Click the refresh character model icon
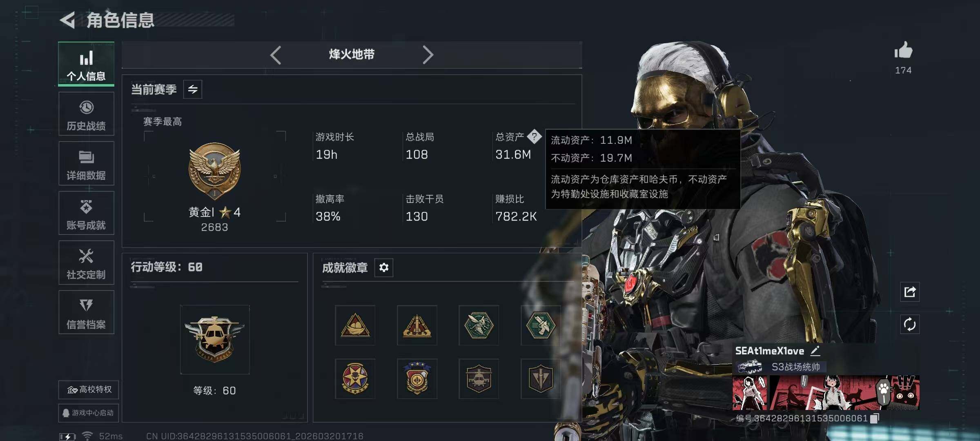980x441 pixels. click(909, 325)
